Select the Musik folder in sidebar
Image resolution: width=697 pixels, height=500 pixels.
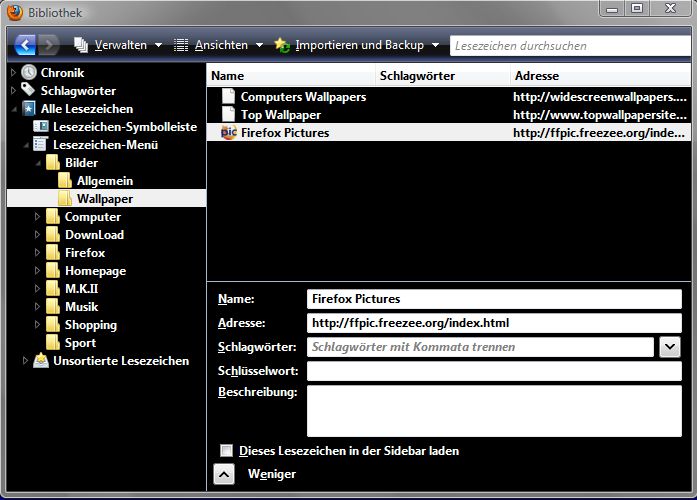(x=81, y=307)
